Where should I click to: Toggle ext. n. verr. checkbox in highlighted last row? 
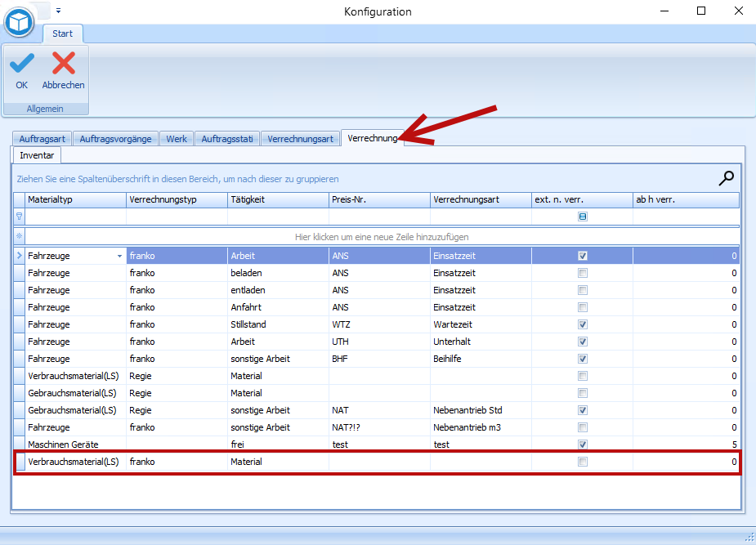tap(583, 462)
